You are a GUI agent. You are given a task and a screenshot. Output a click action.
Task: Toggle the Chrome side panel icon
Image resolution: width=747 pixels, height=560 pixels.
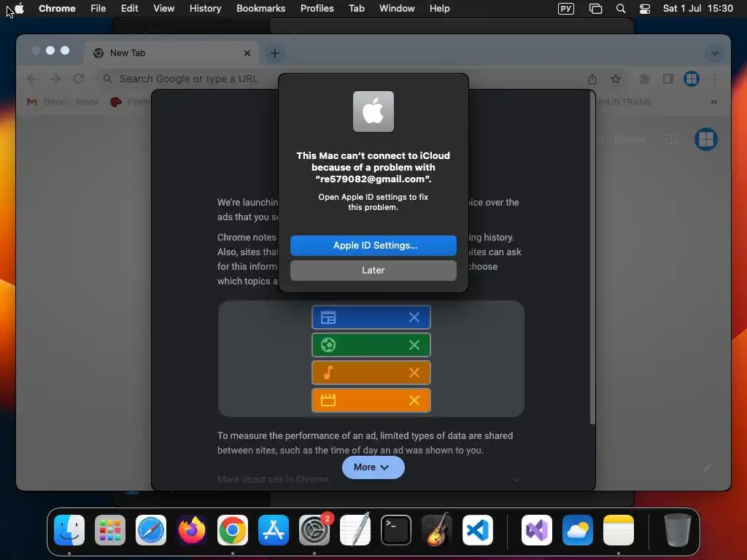668,79
